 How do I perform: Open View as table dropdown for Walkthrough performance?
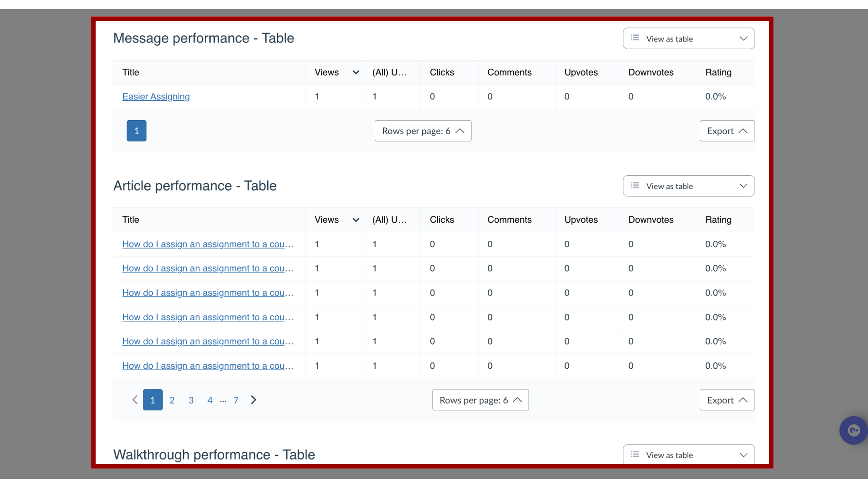(x=689, y=455)
